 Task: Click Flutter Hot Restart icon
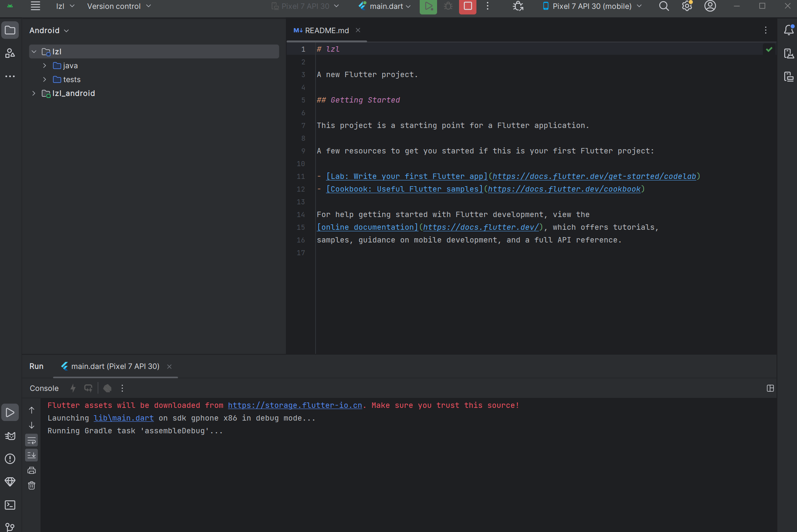[88, 388]
